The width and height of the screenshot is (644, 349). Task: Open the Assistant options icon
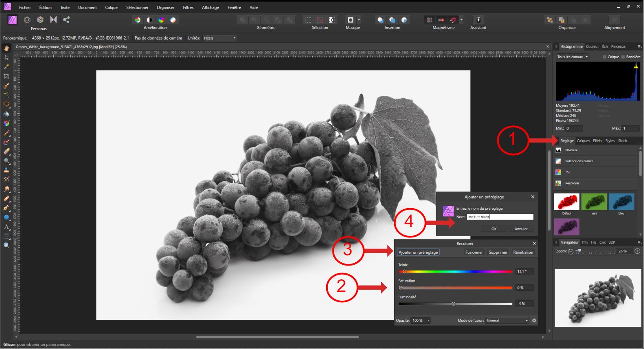pyautogui.click(x=478, y=20)
